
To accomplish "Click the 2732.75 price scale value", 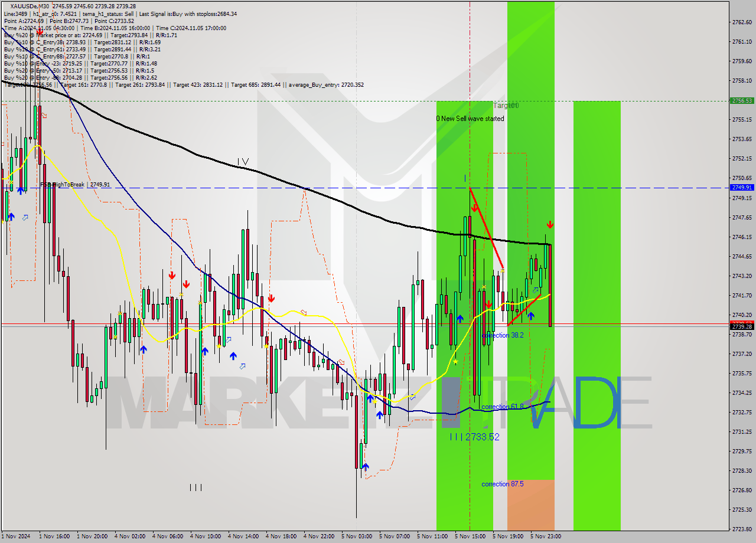I will click(x=742, y=412).
